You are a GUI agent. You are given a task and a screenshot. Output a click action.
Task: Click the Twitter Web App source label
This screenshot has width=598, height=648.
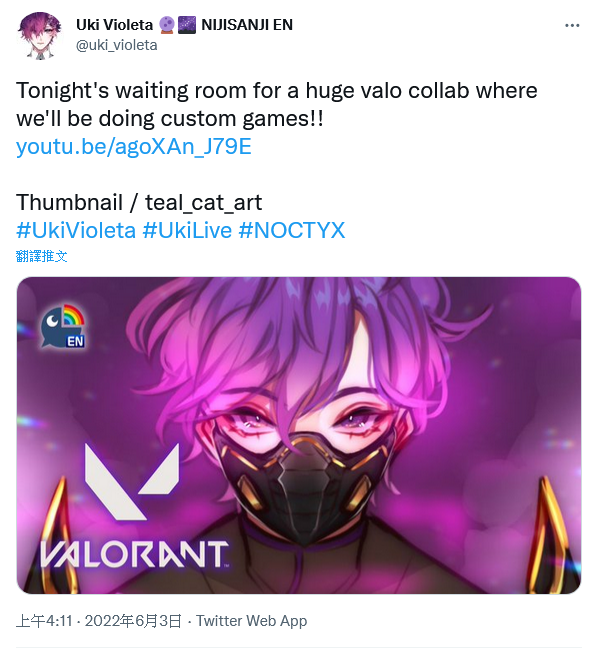(251, 621)
